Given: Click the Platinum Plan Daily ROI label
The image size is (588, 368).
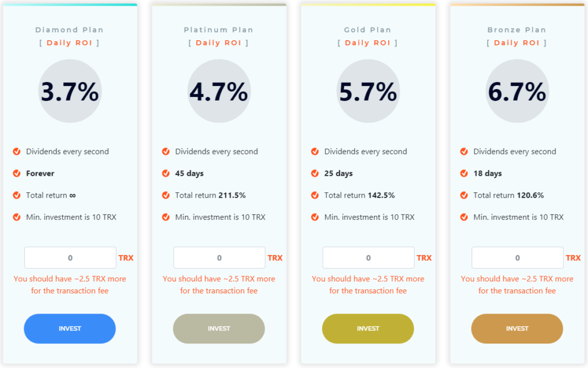Looking at the screenshot, I should tap(219, 43).
